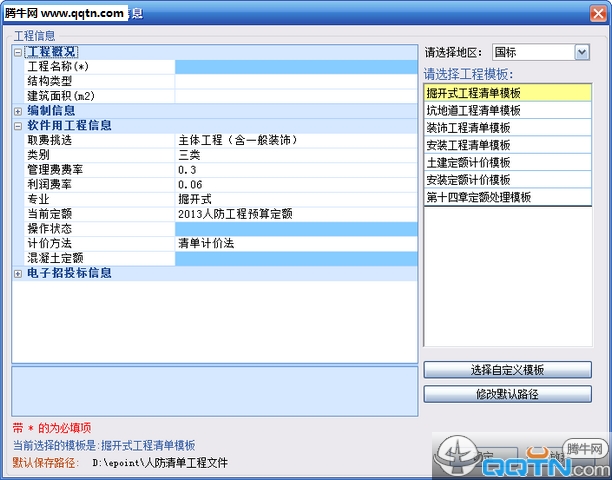Image resolution: width=612 pixels, height=480 pixels.
Task: Select the 安装定额计价模板 template
Action: (507, 180)
